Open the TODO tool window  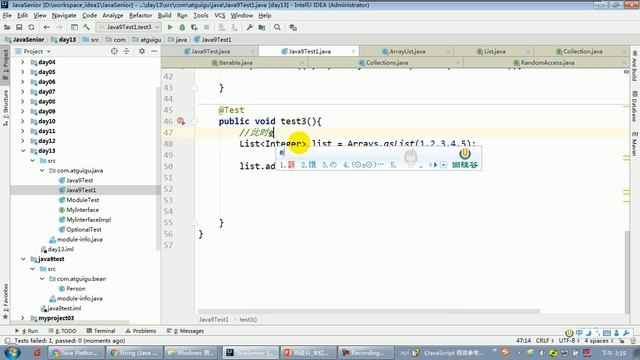62,331
